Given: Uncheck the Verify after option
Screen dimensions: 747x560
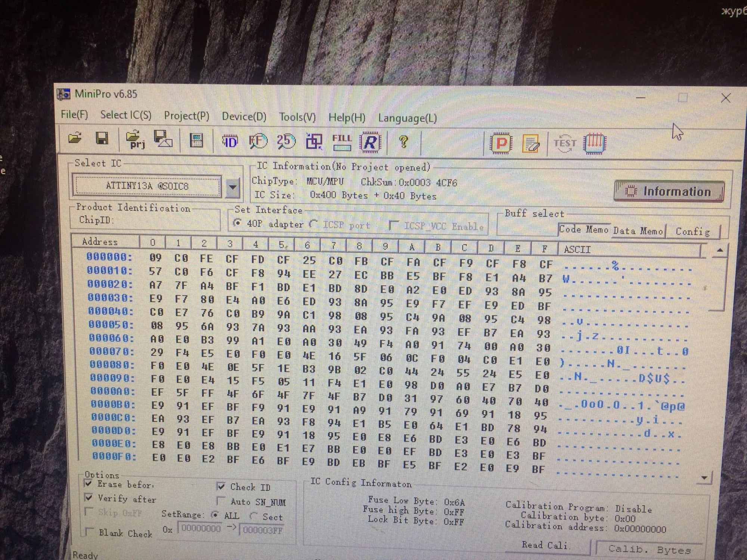Looking at the screenshot, I should pos(89,498).
